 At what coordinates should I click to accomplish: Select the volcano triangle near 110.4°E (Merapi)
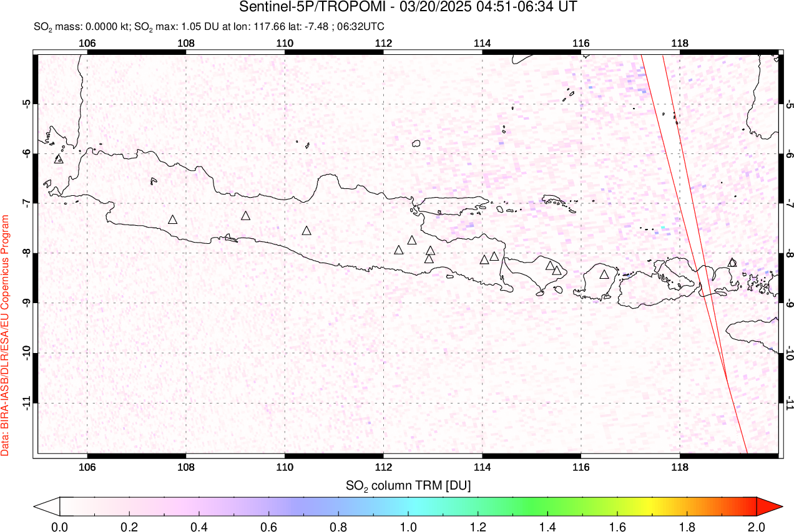(306, 231)
